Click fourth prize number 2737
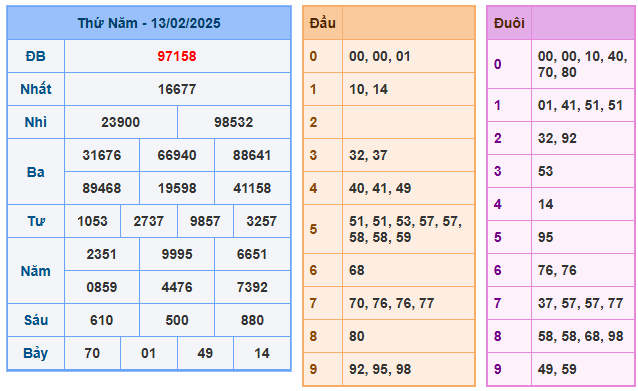 [x=149, y=221]
